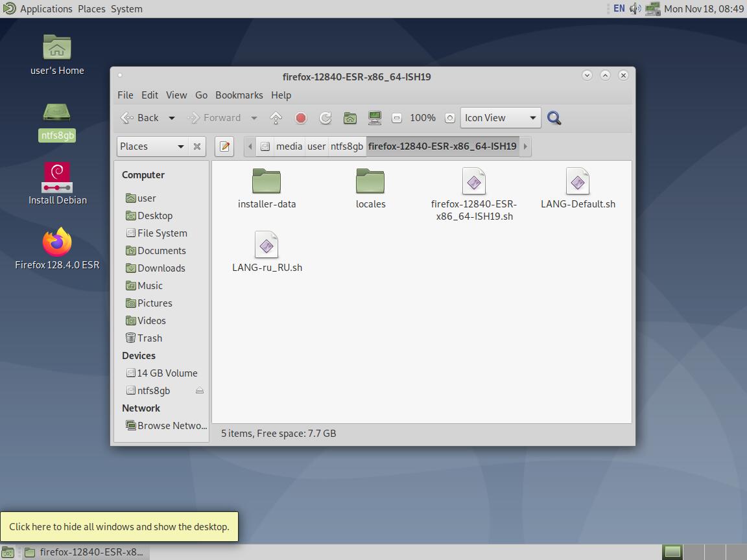Click EN keyboard layout indicator
747x560 pixels.
click(619, 8)
